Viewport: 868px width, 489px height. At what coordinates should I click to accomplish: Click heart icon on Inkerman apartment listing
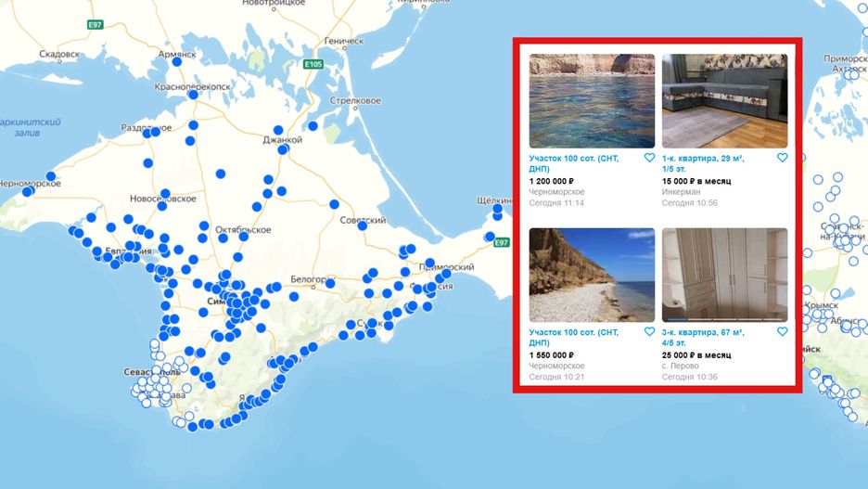(782, 158)
